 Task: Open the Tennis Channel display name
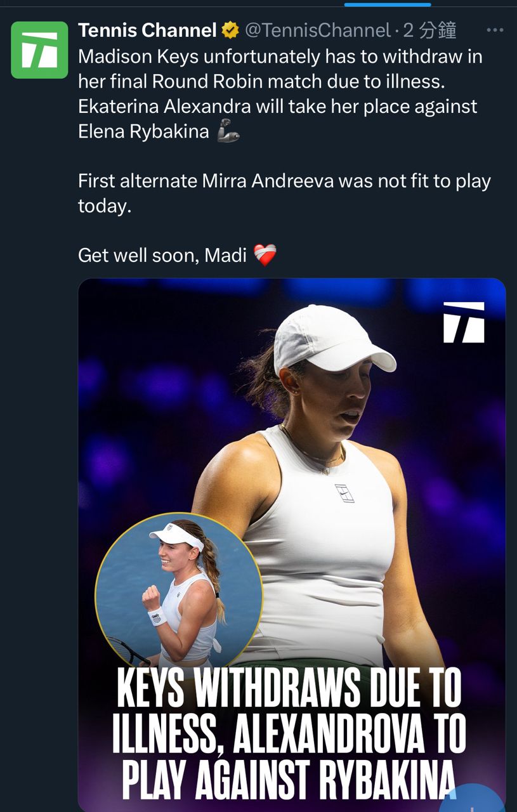pyautogui.click(x=147, y=30)
